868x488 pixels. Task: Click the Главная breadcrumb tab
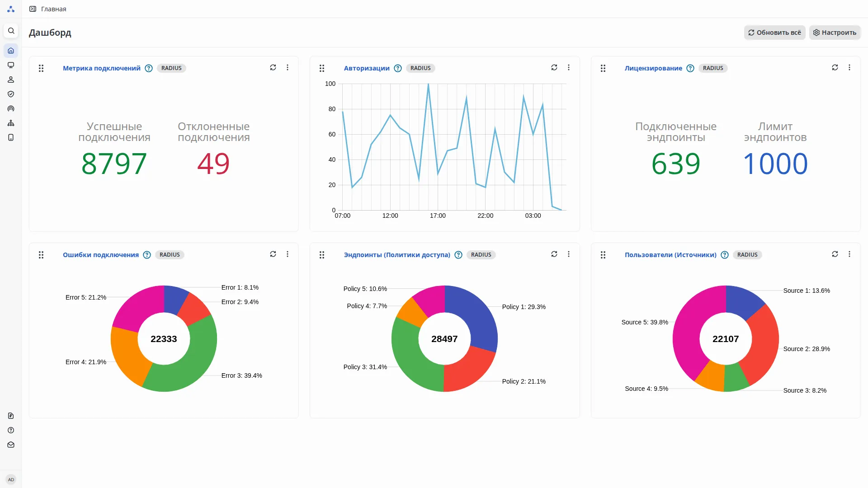click(53, 9)
